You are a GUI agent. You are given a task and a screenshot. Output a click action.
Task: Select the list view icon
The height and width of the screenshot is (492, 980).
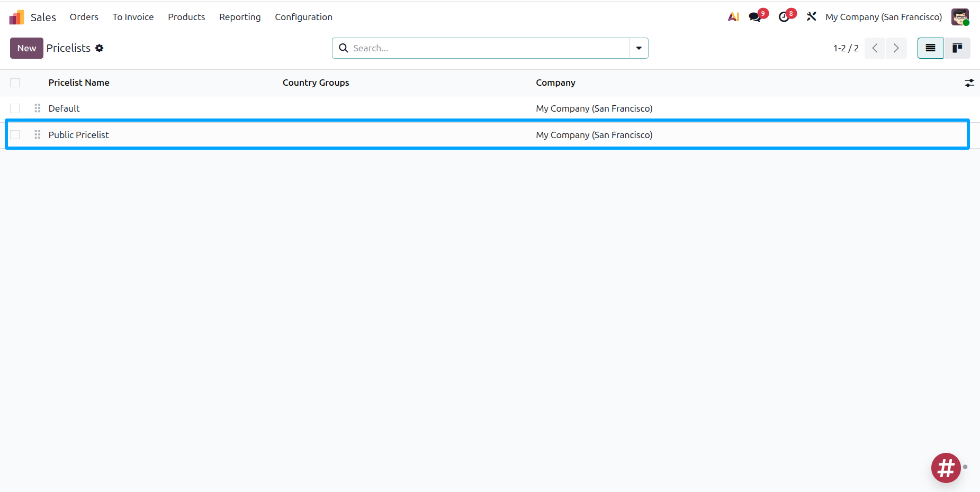tap(930, 48)
